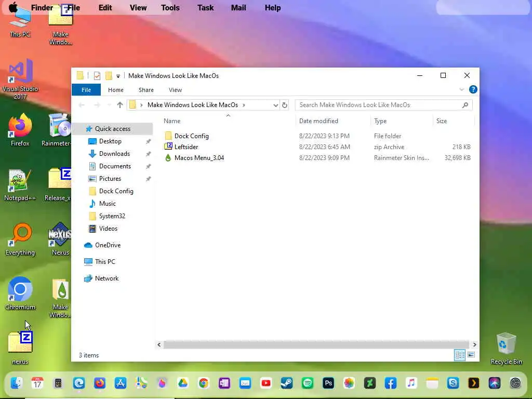Open recent locations dropdown arrow

pos(109,105)
